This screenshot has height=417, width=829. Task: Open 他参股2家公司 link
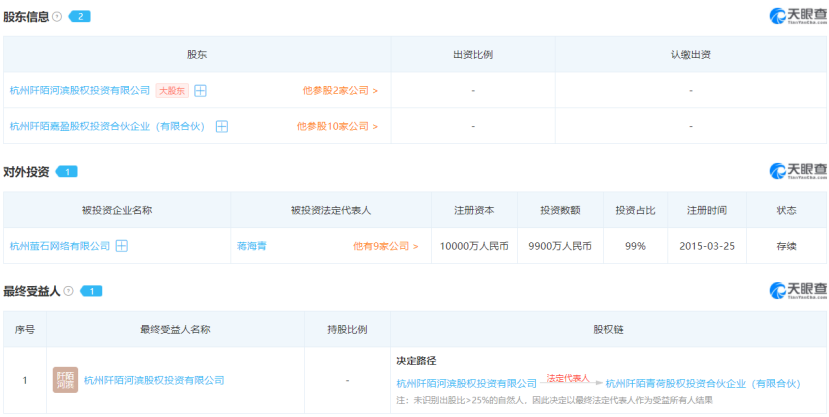(x=340, y=90)
